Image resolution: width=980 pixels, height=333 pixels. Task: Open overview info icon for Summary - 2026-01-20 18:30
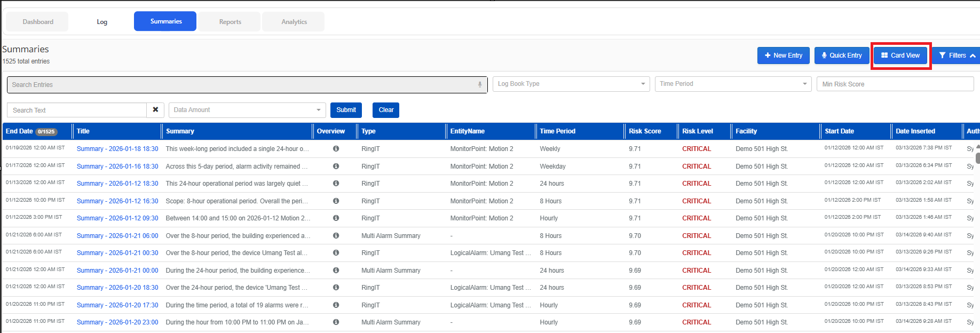tap(336, 287)
